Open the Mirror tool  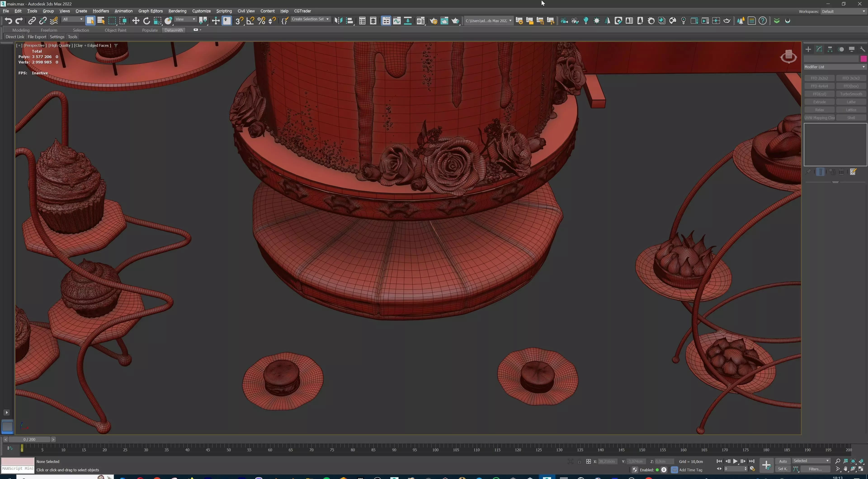[338, 21]
